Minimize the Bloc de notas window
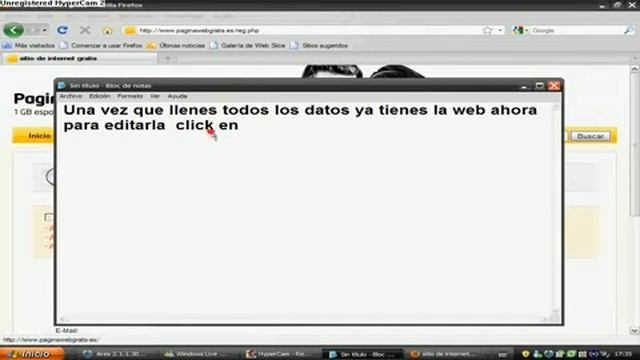Image resolution: width=640 pixels, height=360 pixels. [524, 86]
